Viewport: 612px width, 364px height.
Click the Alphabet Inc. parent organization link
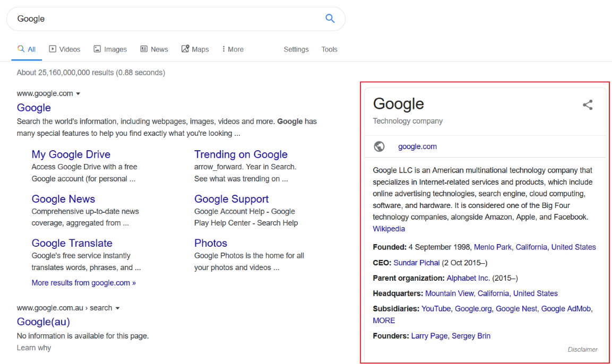(468, 278)
